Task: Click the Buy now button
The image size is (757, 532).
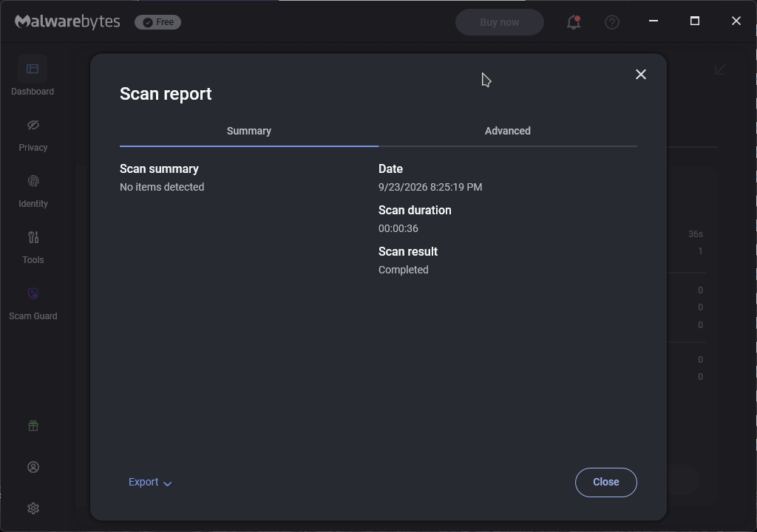Action: point(499,22)
